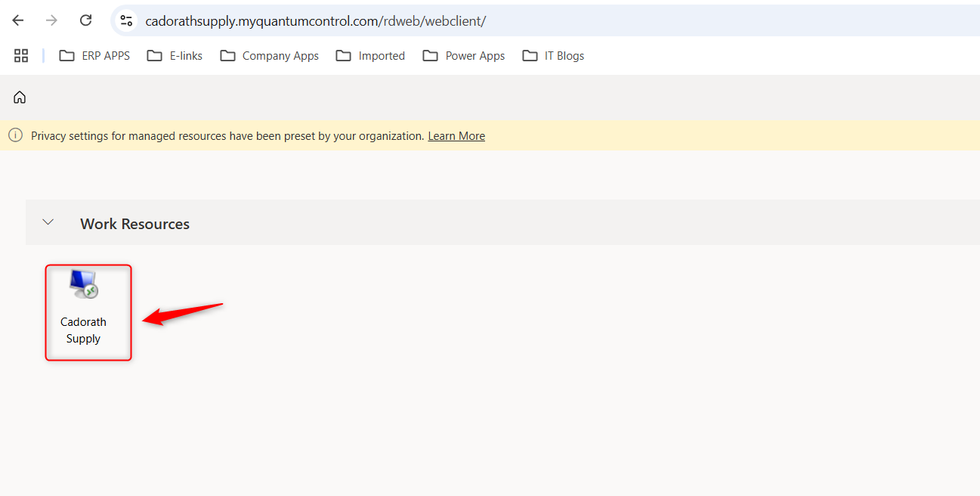Image resolution: width=980 pixels, height=496 pixels.
Task: Open the Imported bookmark folder
Action: pyautogui.click(x=370, y=55)
